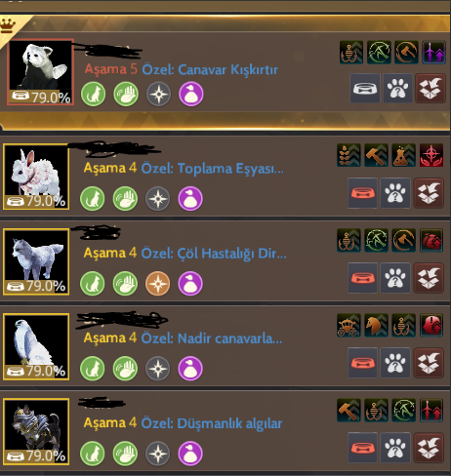Click the red target skill icon on rabbit row

pos(431,155)
